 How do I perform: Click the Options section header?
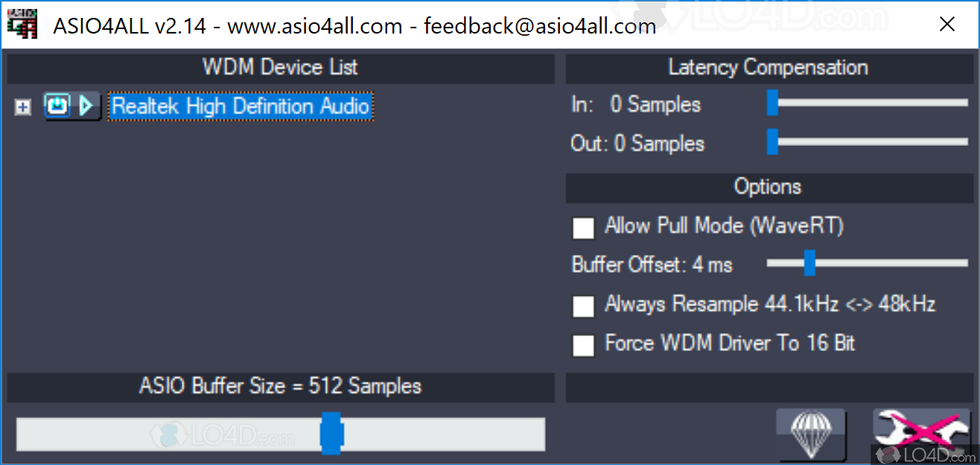[768, 186]
